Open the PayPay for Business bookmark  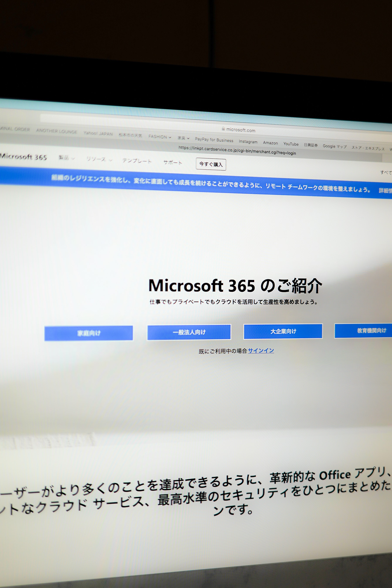pyautogui.click(x=214, y=140)
